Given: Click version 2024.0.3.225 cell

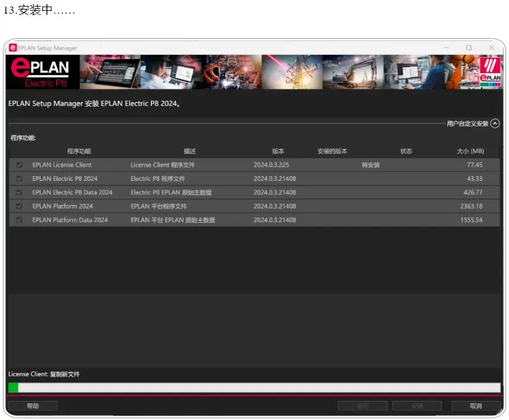Looking at the screenshot, I should tap(271, 165).
